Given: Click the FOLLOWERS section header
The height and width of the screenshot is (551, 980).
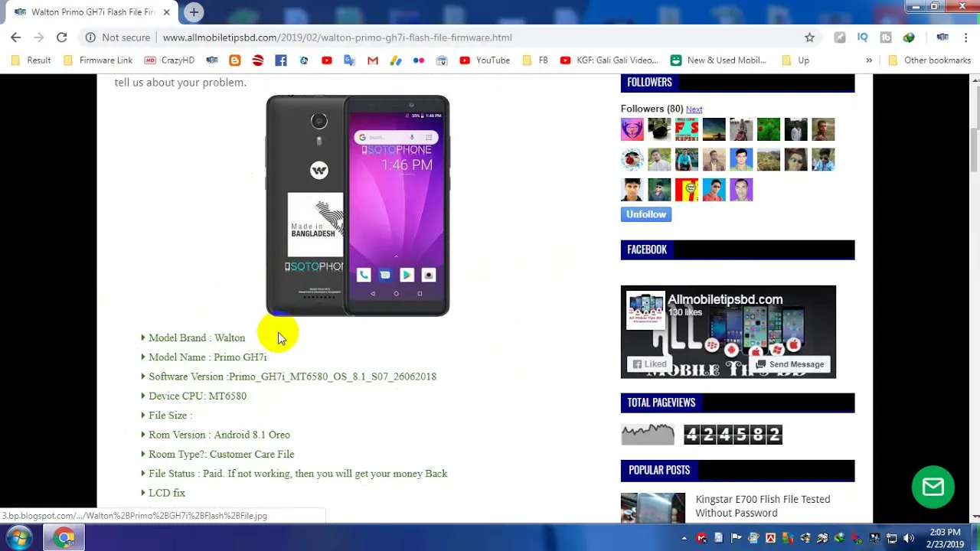Looking at the screenshot, I should [737, 83].
